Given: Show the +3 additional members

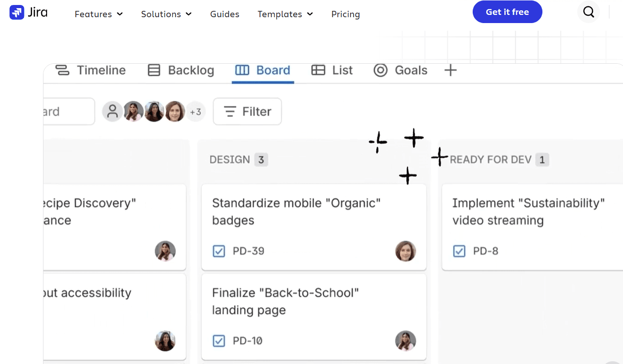Looking at the screenshot, I should [x=196, y=111].
